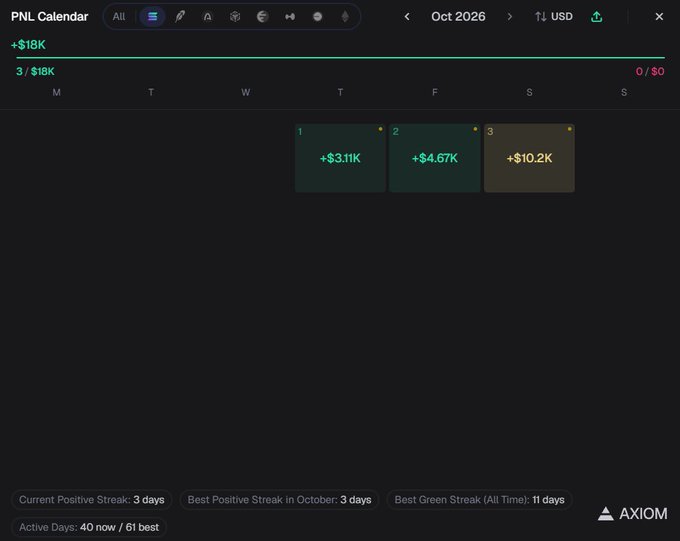The image size is (680, 541).
Task: Go to the previous month
Action: pos(407,16)
